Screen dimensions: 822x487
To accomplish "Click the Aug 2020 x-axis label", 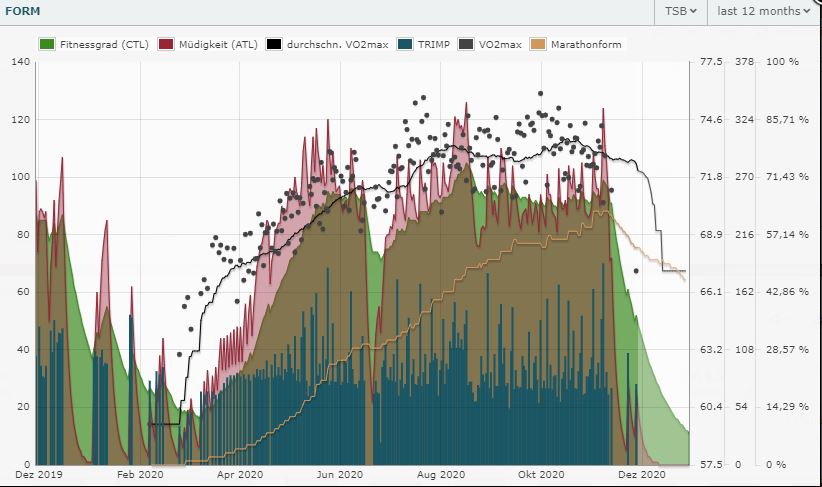I will click(x=440, y=475).
